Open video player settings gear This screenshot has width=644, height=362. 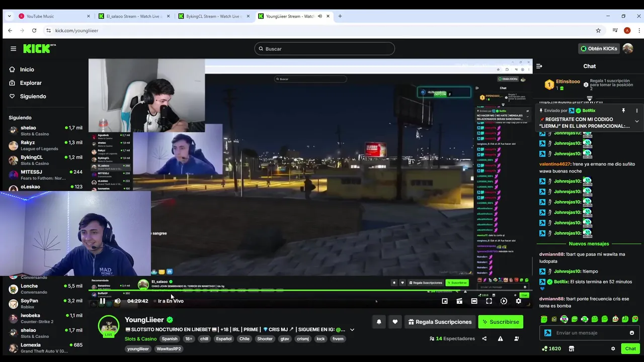pos(519,301)
